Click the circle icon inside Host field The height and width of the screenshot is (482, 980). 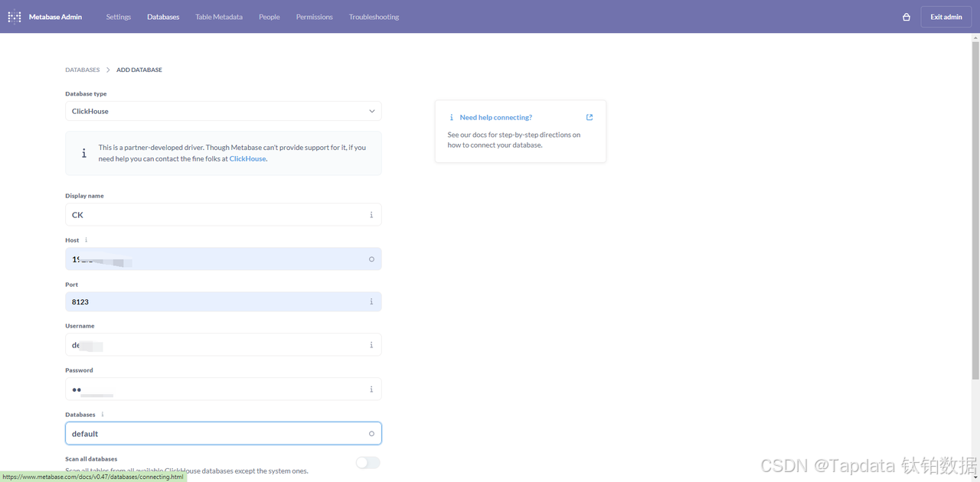point(371,259)
